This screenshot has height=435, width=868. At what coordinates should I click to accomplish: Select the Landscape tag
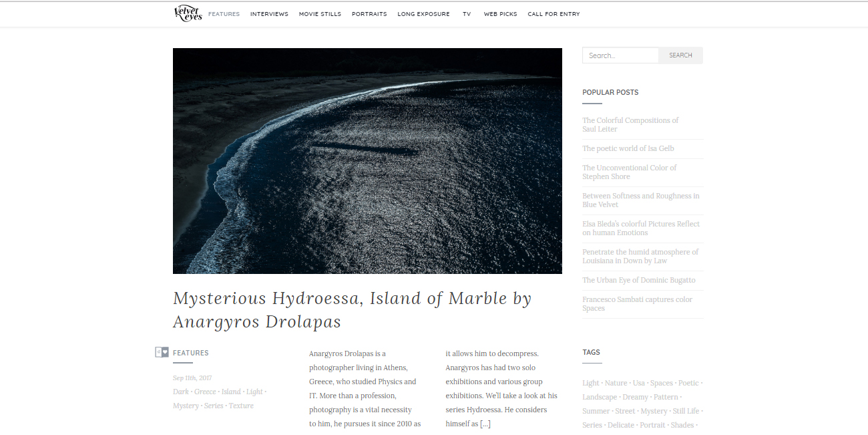(600, 397)
